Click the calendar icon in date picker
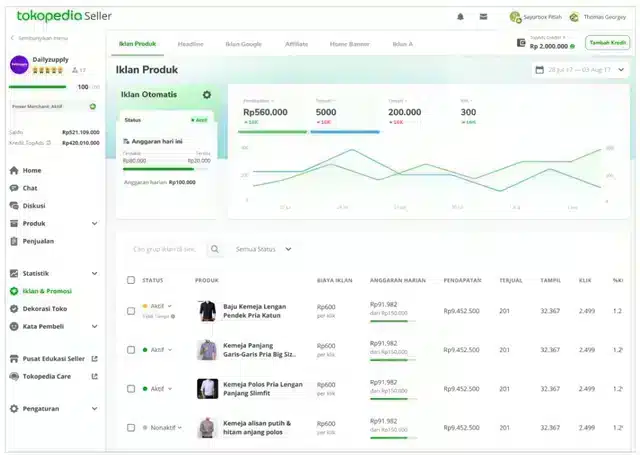 click(x=540, y=70)
